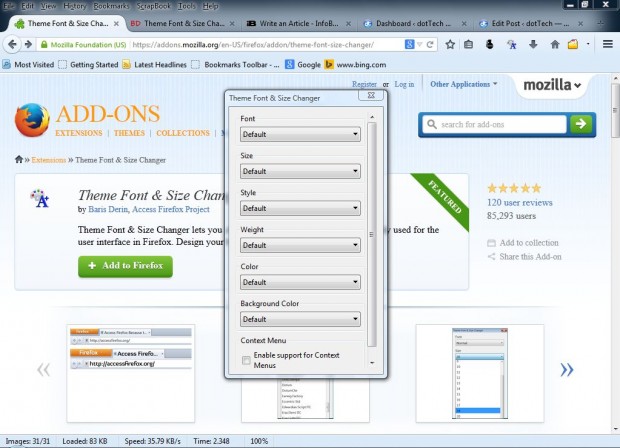Open the Tools menu
The image size is (620, 448).
pyautogui.click(x=186, y=6)
